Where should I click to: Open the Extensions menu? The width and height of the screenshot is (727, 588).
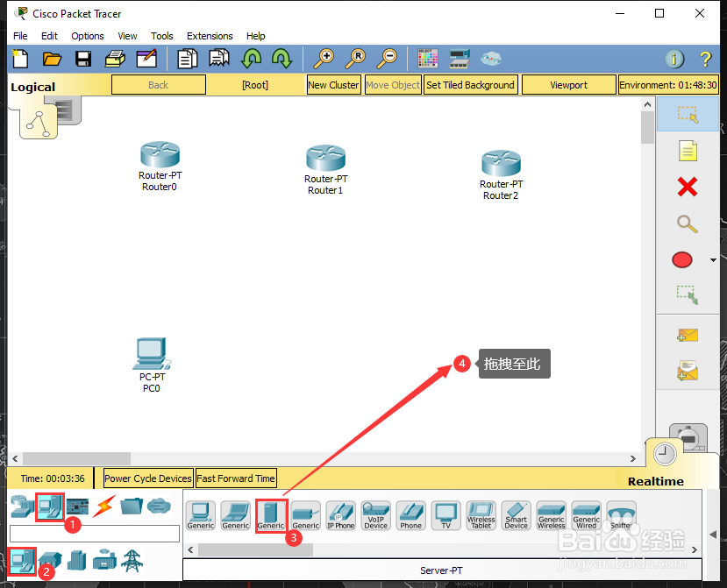click(x=210, y=36)
